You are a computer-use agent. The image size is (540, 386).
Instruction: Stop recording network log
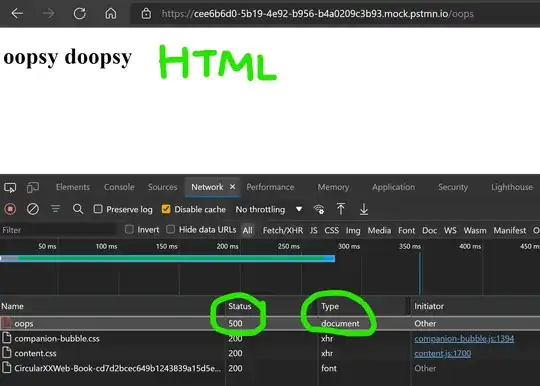pos(10,209)
